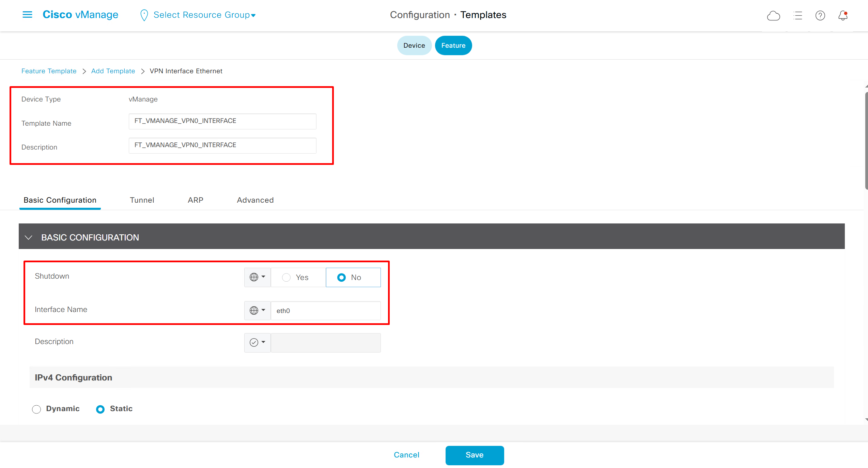Click the Cisco vManage logo

tap(80, 15)
